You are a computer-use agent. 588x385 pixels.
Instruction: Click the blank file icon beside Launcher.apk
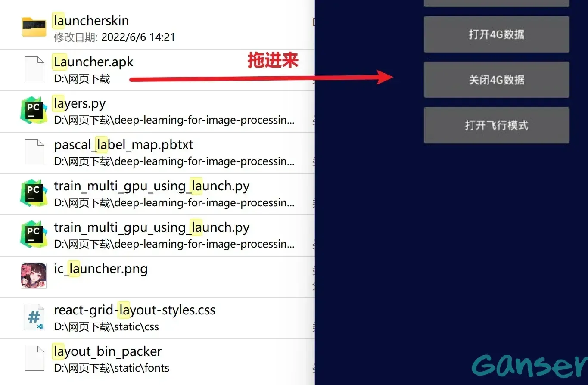[x=34, y=69]
